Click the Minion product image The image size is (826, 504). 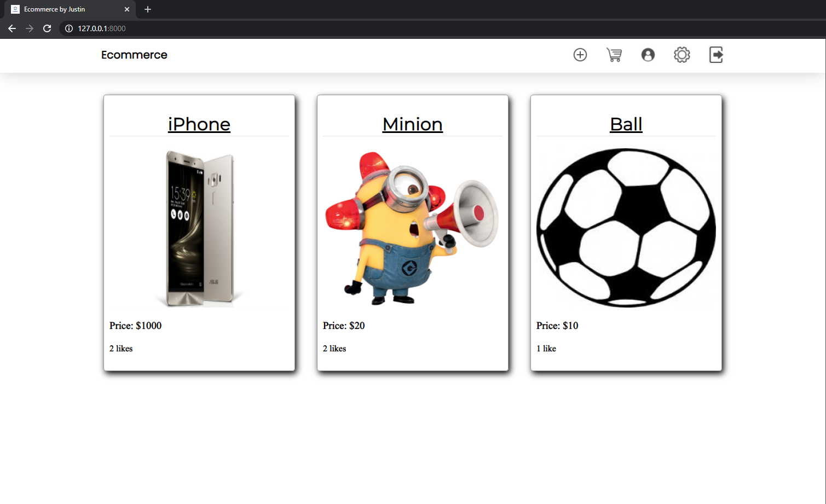tap(413, 228)
